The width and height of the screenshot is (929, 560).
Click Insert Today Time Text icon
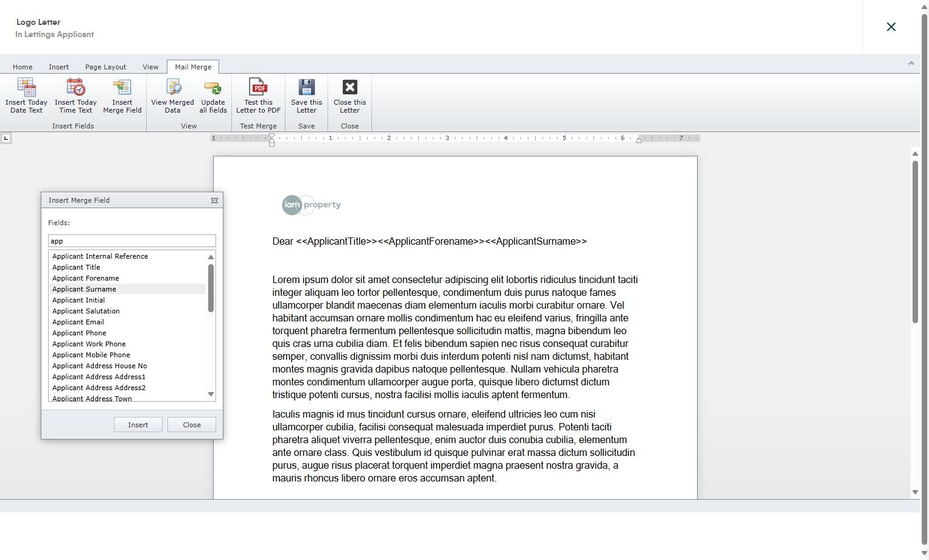[75, 88]
